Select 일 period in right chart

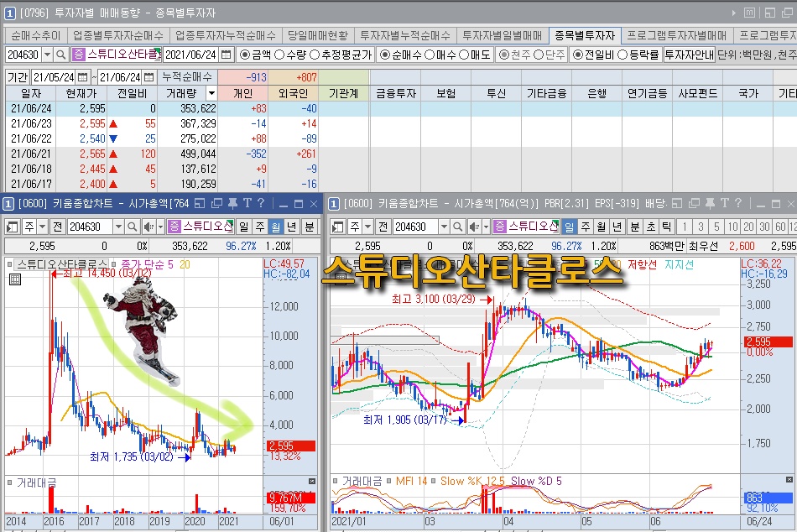[570, 227]
